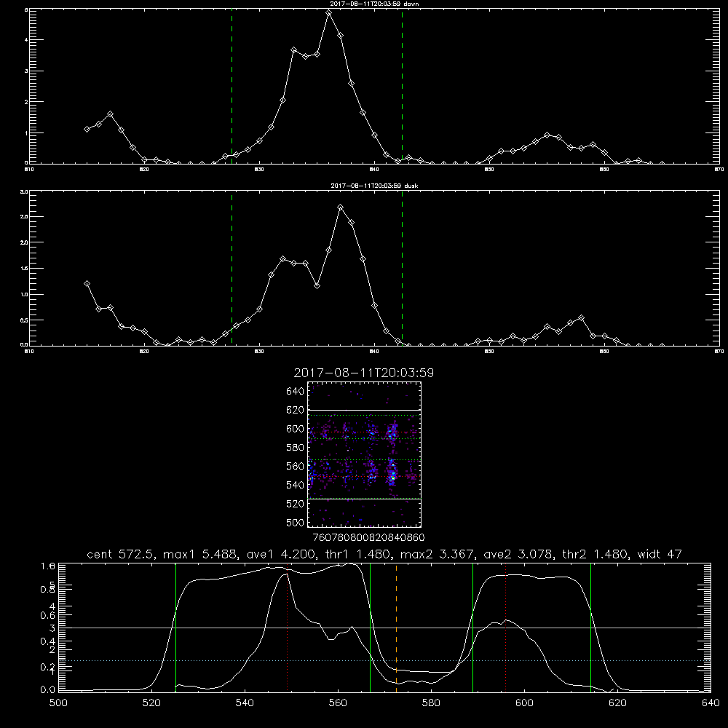The image size is (728, 728).
Task: Click the x-axis number string below spectral image
Action: click(368, 538)
